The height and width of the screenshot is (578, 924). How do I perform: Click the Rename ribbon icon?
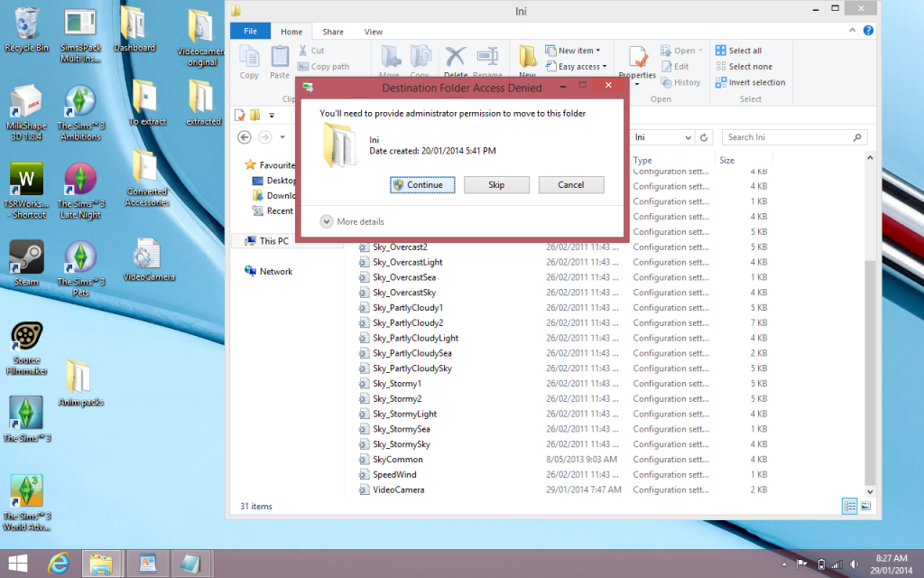[x=487, y=61]
